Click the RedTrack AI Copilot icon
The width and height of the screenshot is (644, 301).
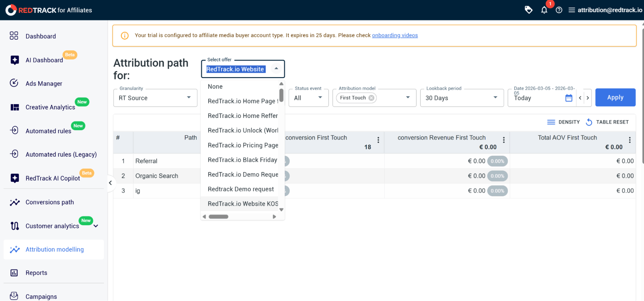pyautogui.click(x=14, y=178)
